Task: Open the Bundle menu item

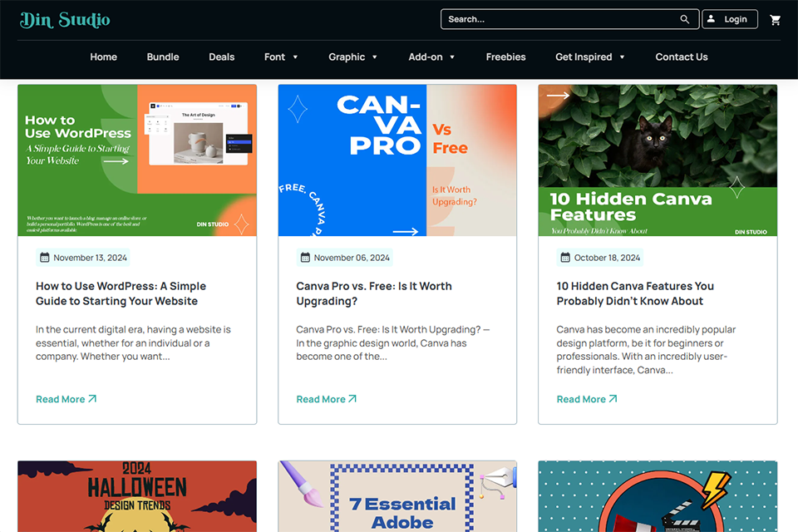Action: (163, 57)
